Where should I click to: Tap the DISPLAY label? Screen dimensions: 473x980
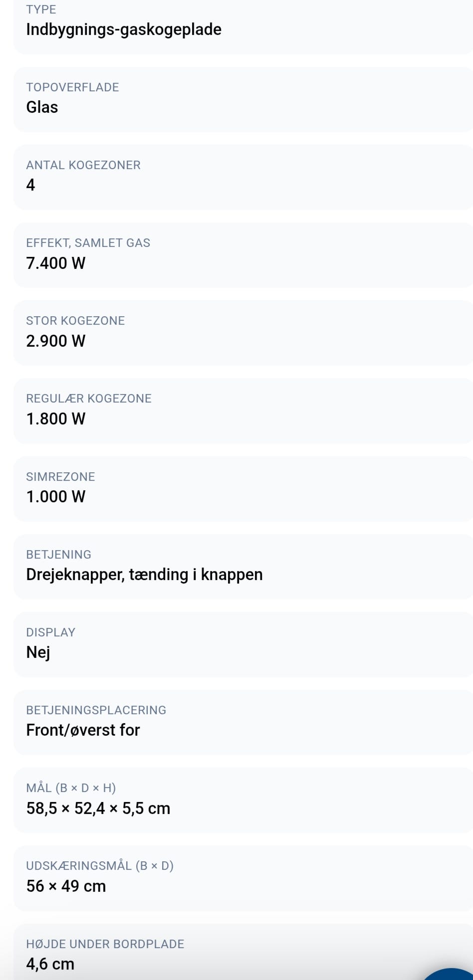click(50, 632)
